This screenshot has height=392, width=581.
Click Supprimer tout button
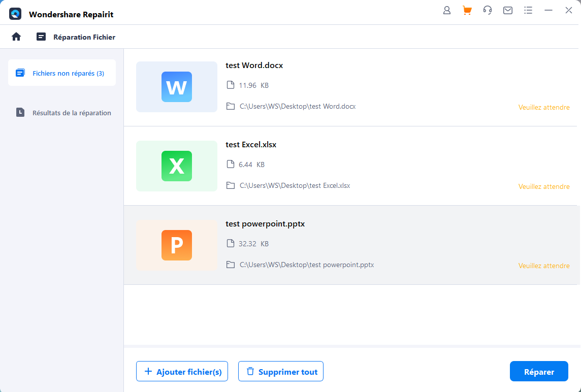281,371
